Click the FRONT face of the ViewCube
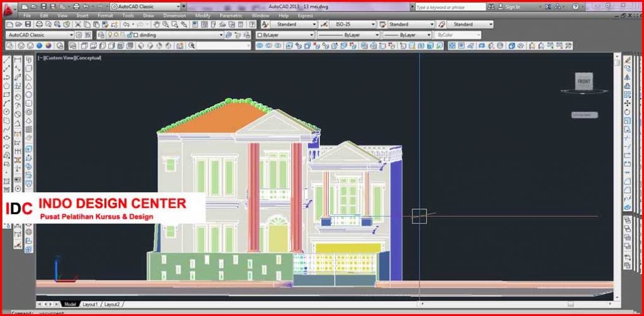The width and height of the screenshot is (644, 316). (584, 81)
